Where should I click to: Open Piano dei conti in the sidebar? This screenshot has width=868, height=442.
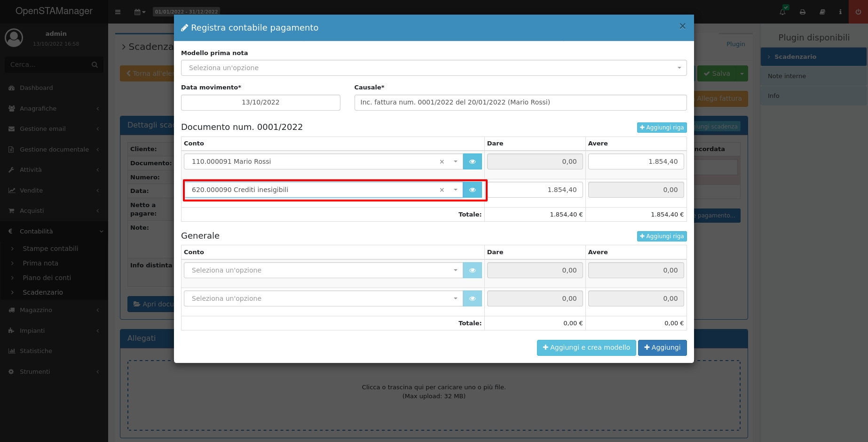[47, 278]
